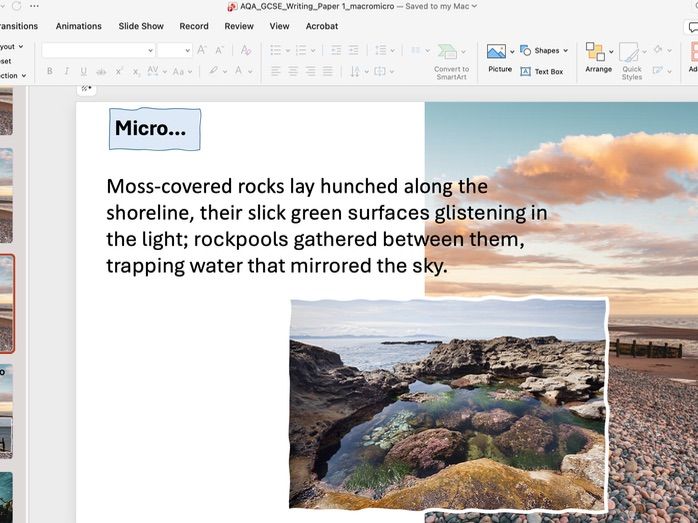Apply bulleted list
Viewport: 698px width, 523px height.
[276, 50]
